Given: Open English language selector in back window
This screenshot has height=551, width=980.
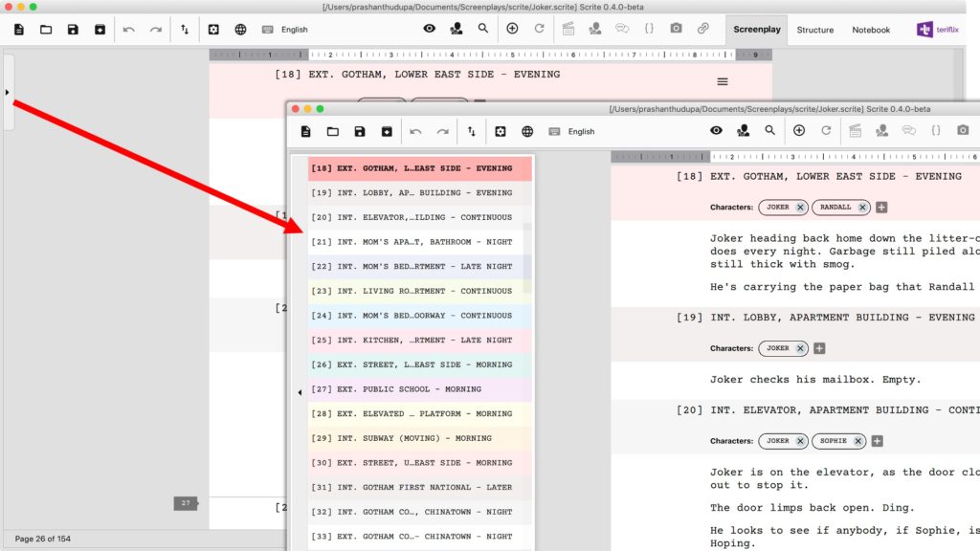Looking at the screenshot, I should click(x=295, y=30).
